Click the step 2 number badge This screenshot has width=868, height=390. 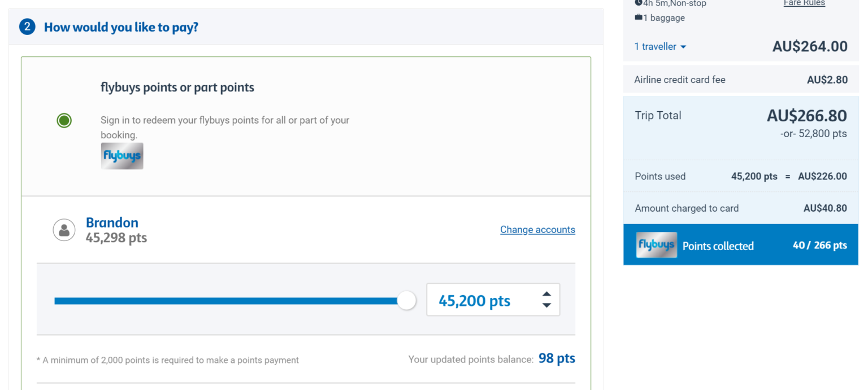pyautogui.click(x=27, y=27)
